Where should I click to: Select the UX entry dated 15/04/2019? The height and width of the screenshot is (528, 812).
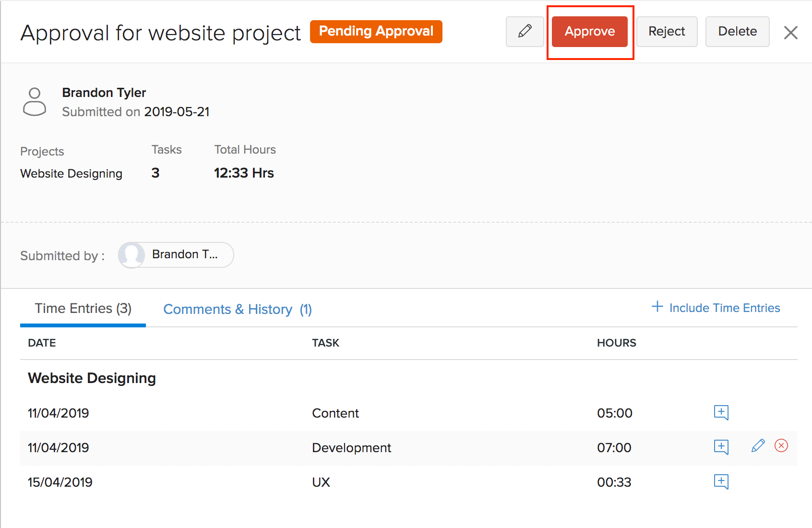click(321, 482)
